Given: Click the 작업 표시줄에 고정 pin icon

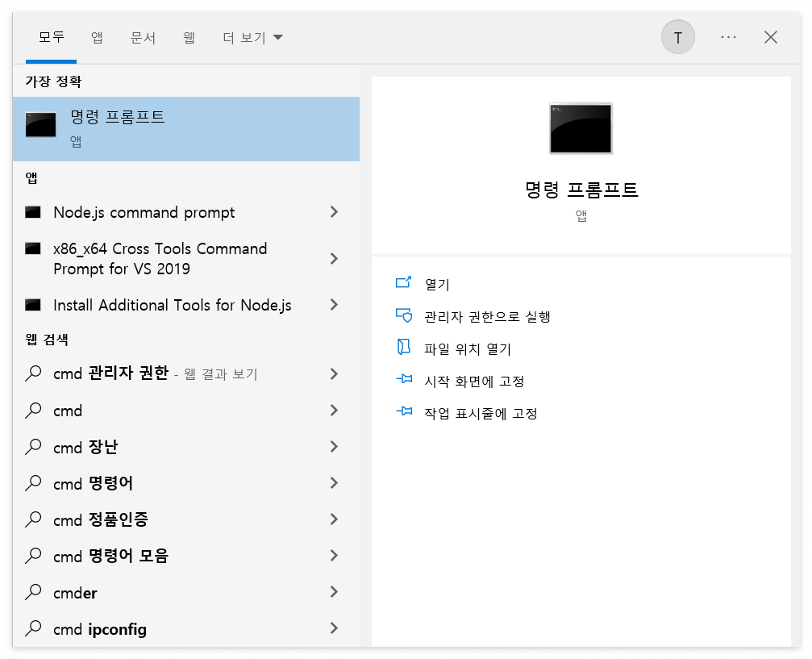Looking at the screenshot, I should (x=404, y=411).
